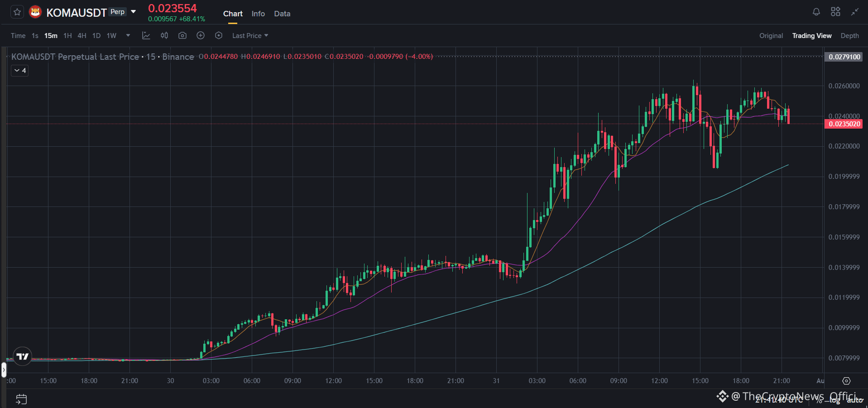Select the 15m interval
Image resolution: width=868 pixels, height=408 pixels.
(x=51, y=36)
